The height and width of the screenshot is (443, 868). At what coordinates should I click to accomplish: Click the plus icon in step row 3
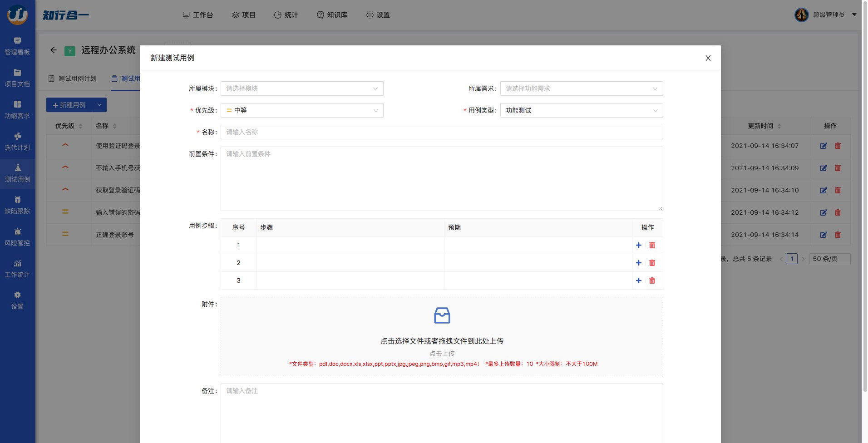pos(638,281)
